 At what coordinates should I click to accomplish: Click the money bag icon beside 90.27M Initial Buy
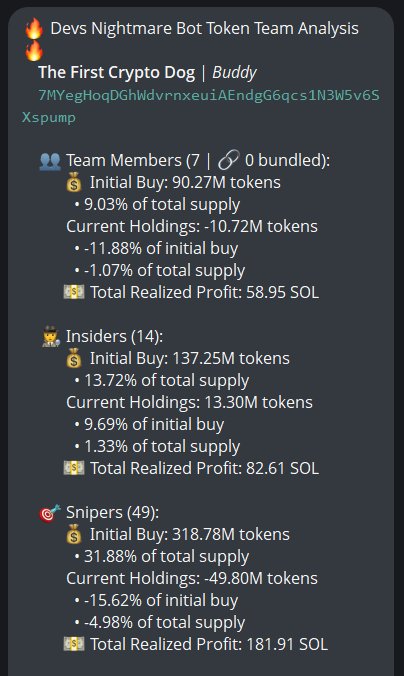(x=74, y=182)
